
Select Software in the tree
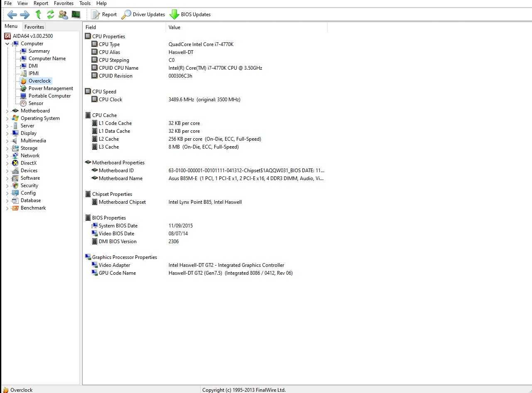(30, 178)
